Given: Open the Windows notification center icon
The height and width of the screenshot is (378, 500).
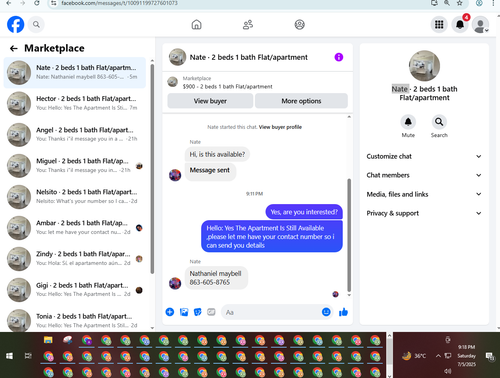Looking at the screenshot, I should coord(490,356).
